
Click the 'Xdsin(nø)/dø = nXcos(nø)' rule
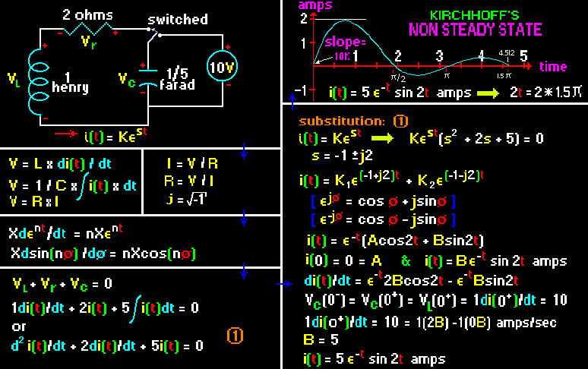tap(103, 254)
